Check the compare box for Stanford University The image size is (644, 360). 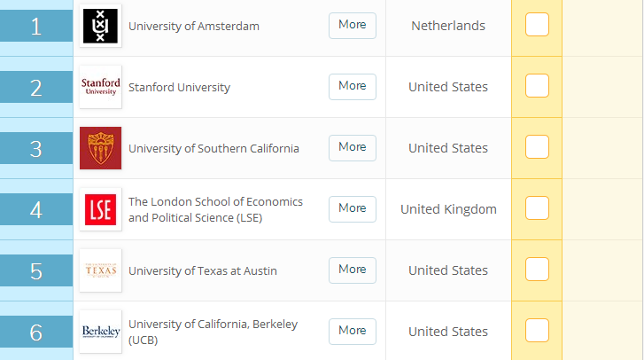[x=537, y=86]
